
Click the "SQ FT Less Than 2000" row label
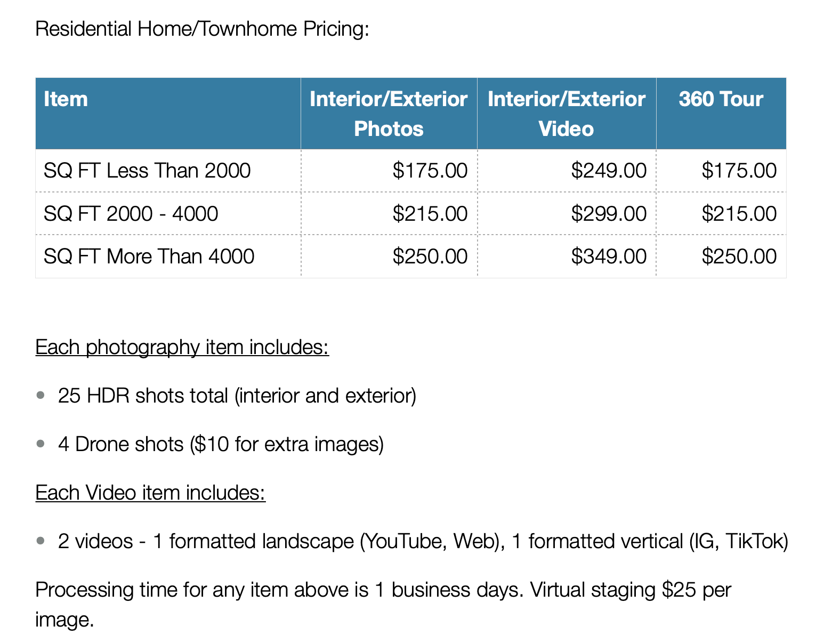point(147,171)
